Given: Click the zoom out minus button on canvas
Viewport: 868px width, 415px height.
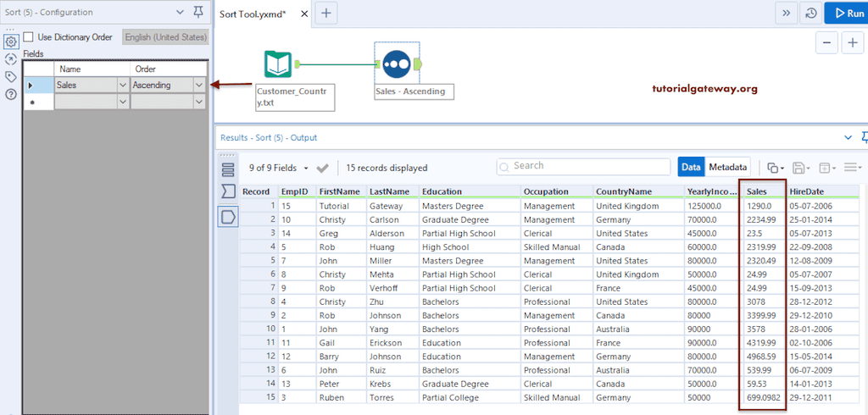Looking at the screenshot, I should (827, 43).
